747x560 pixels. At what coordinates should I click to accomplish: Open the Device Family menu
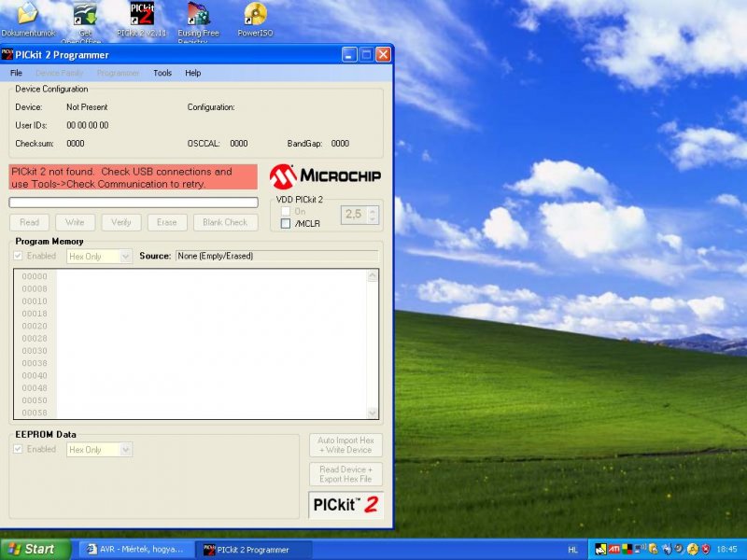(60, 73)
